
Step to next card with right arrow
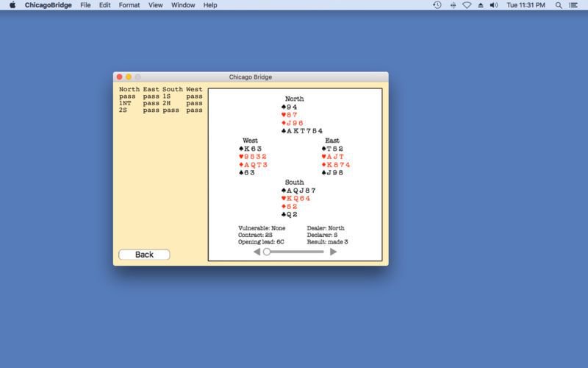tap(333, 252)
